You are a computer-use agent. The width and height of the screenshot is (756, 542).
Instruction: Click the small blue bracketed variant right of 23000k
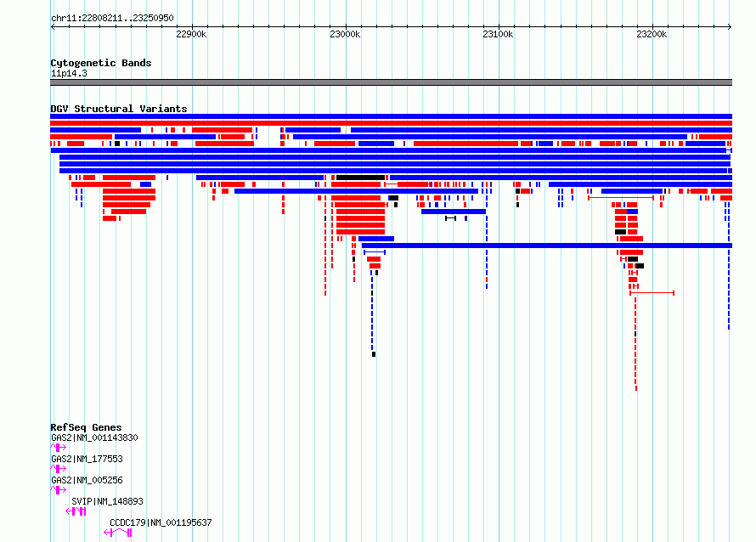(x=375, y=252)
